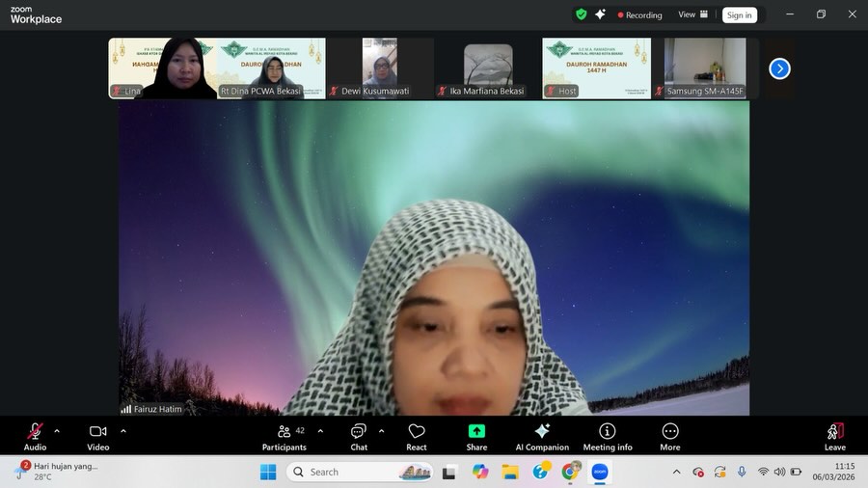This screenshot has width=868, height=488.
Task: Open the View layout menu
Action: click(692, 14)
